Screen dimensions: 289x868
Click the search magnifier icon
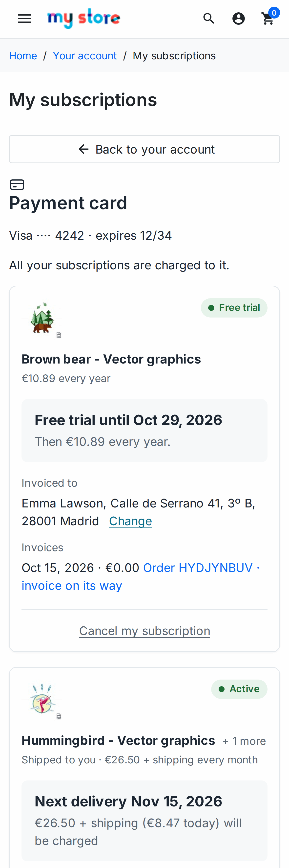209,19
